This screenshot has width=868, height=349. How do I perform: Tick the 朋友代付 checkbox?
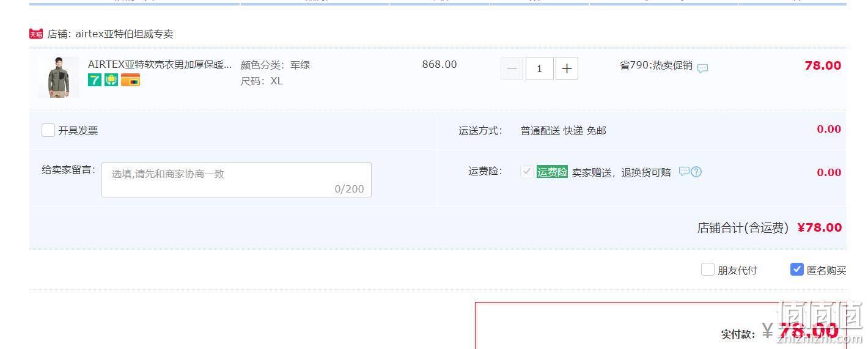[708, 270]
